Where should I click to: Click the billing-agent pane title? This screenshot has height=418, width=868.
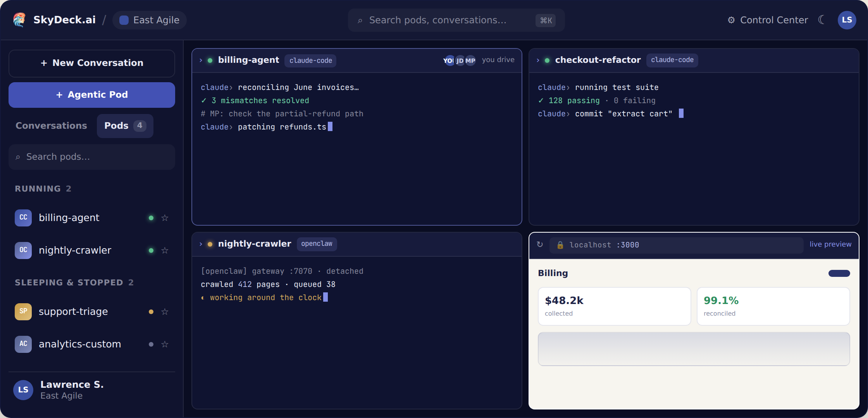(248, 60)
